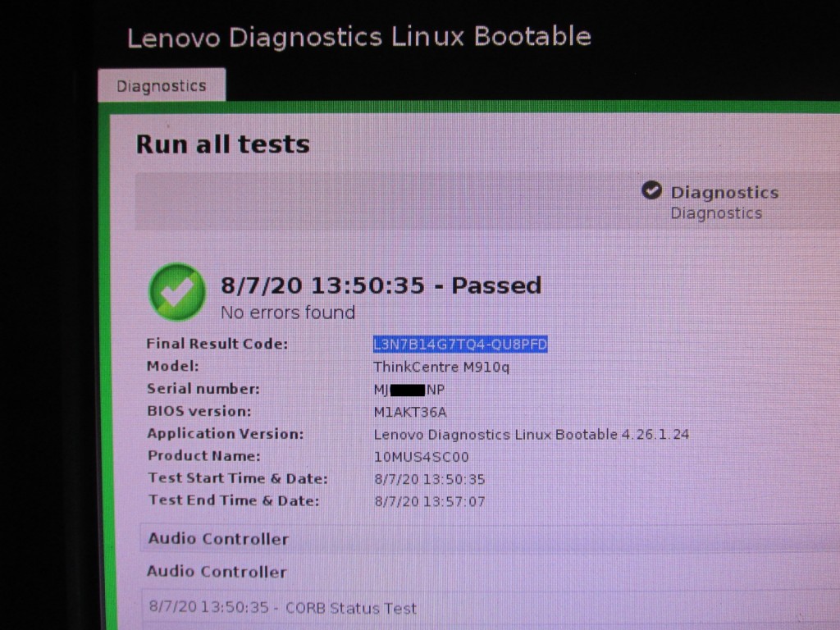
Task: Click the Diagnostics status checkmark icon
Action: coord(651,189)
